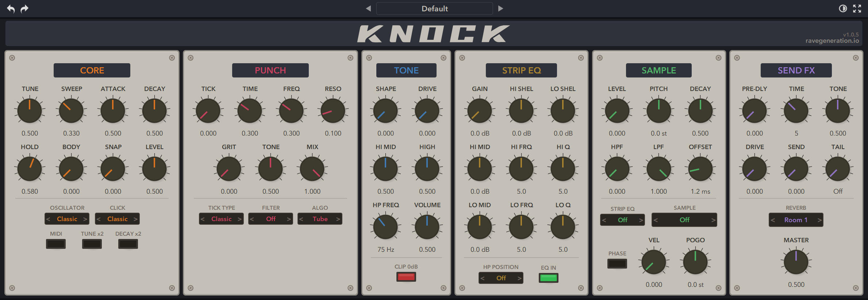The image size is (868, 300).
Task: Click the next arrow on TICK TYPE
Action: click(239, 219)
